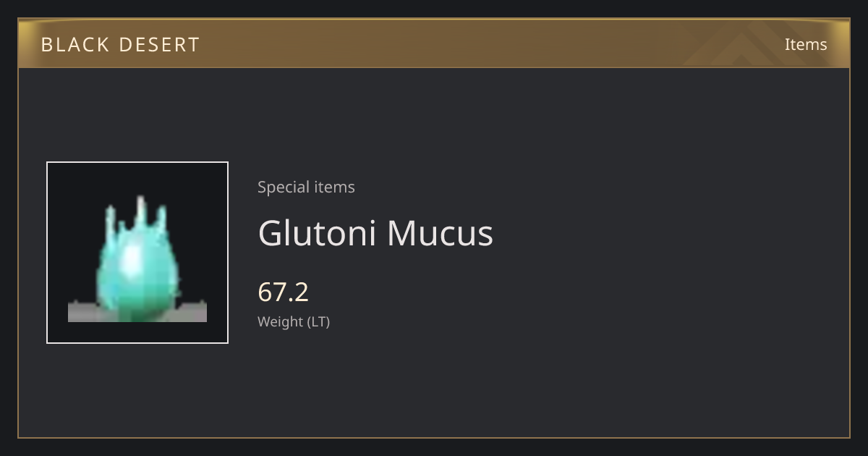This screenshot has height=456, width=868.
Task: Click the word BLACK in the header
Action: (x=75, y=45)
